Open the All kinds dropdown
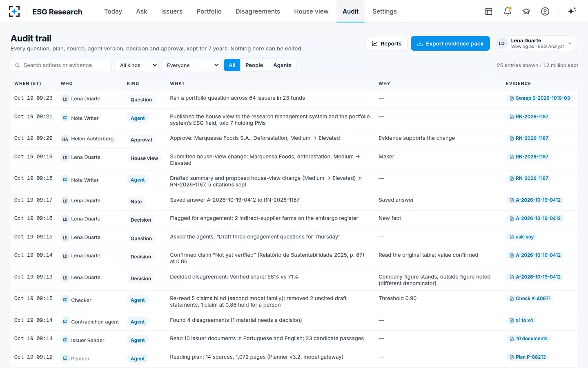588x368 pixels. point(136,65)
